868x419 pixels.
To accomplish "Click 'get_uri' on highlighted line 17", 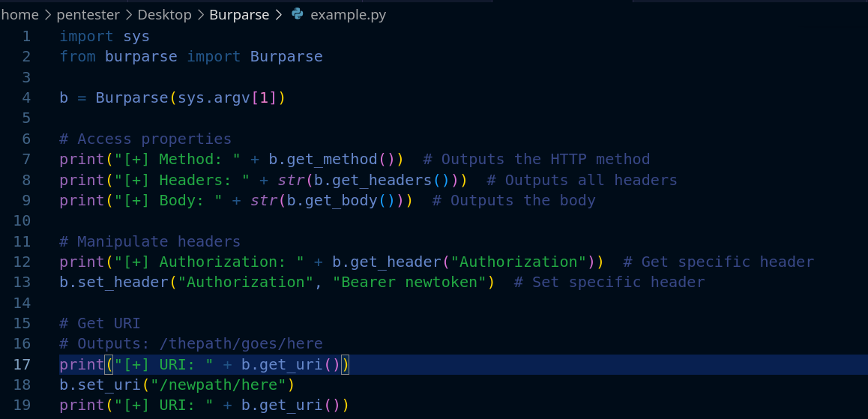I will click(291, 364).
